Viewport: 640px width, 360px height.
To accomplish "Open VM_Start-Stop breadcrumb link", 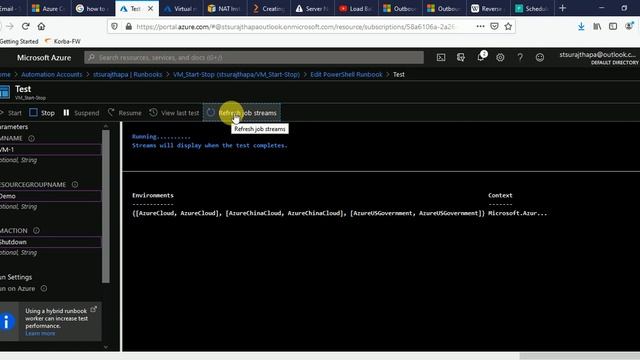I will [x=236, y=74].
